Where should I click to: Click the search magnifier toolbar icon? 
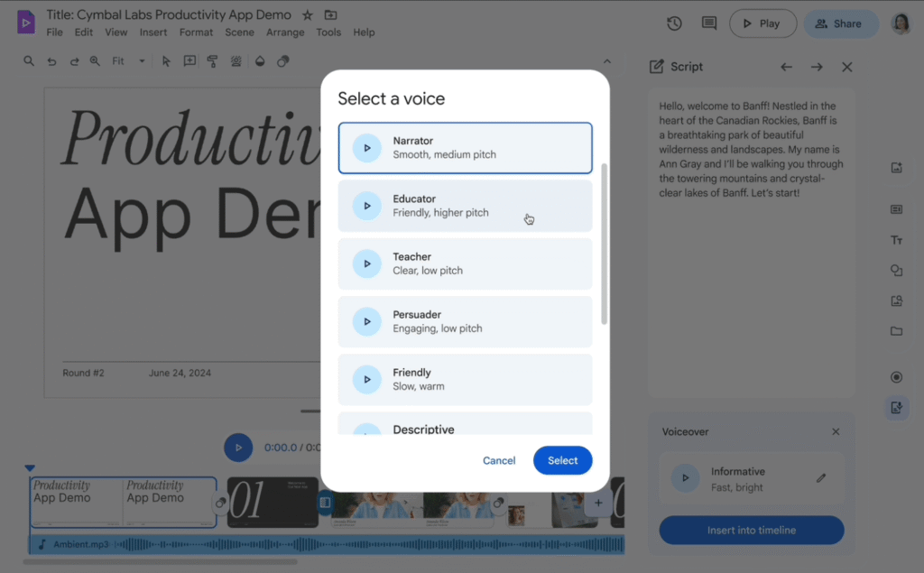pyautogui.click(x=28, y=60)
